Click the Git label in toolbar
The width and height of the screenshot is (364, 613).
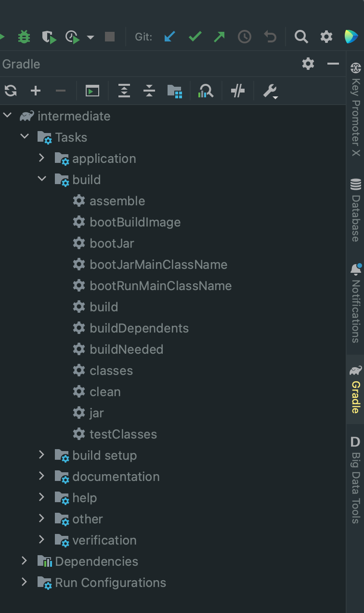click(143, 37)
